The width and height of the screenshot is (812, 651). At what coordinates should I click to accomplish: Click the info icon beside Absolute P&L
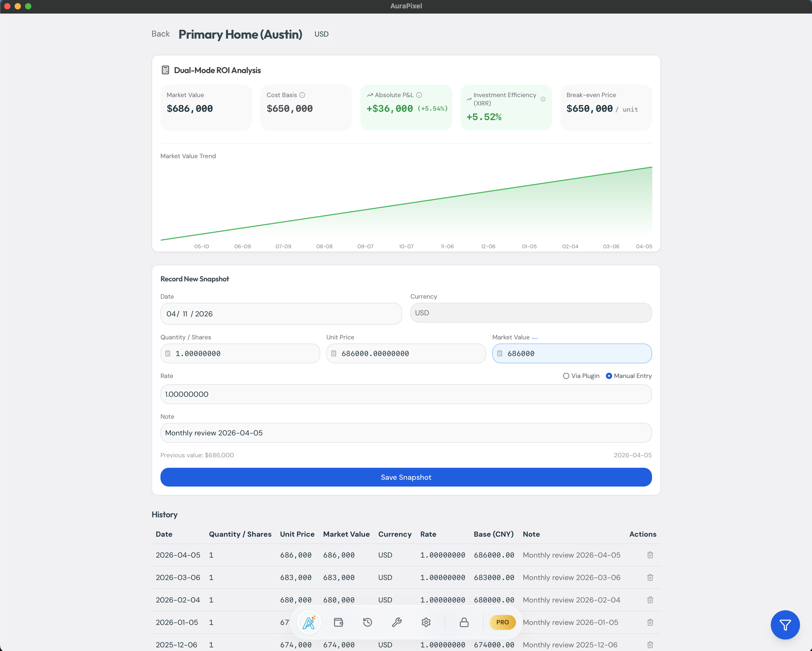420,95
